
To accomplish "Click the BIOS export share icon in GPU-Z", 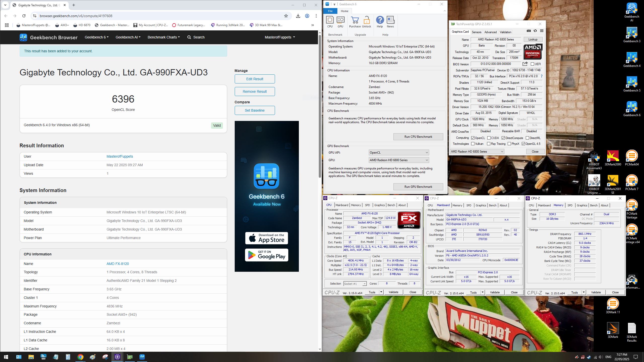I will [525, 64].
